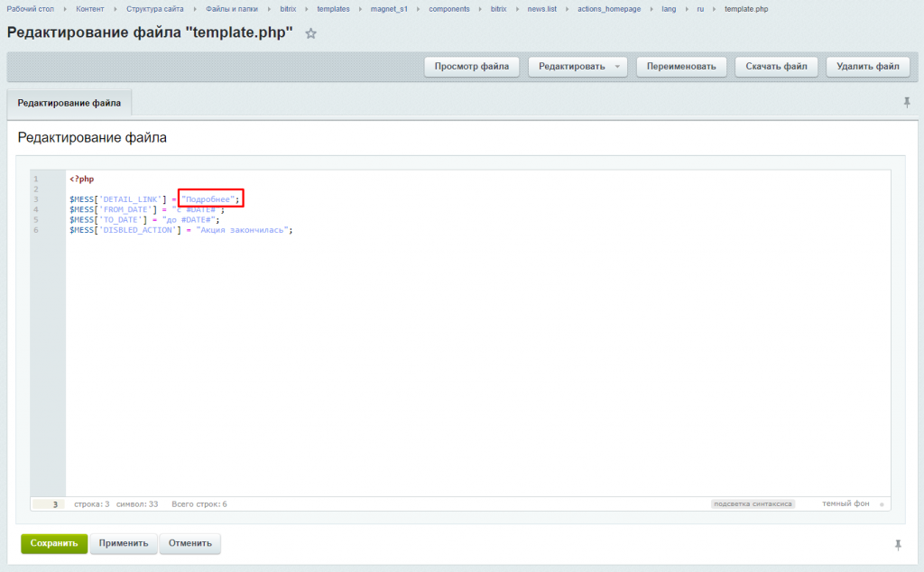The height and width of the screenshot is (572, 924).
Task: Toggle dark background (темный фон)
Action: pos(845,503)
